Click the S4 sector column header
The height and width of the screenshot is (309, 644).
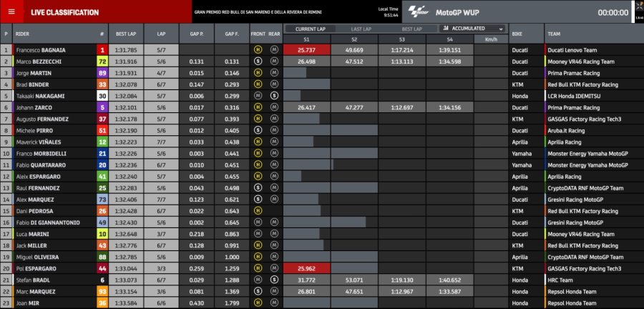450,39
